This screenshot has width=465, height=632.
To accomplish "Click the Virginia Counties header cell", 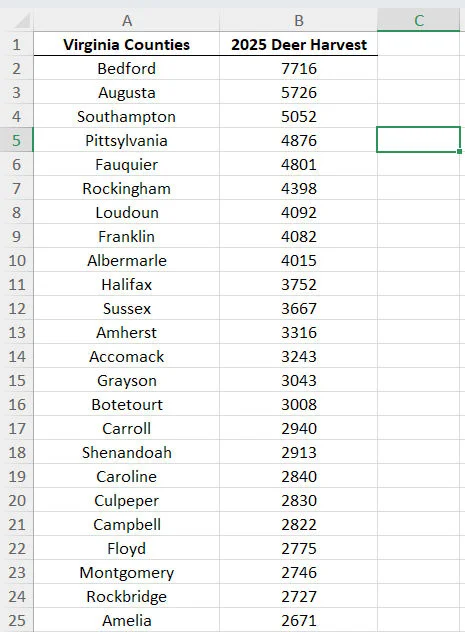I will point(127,44).
